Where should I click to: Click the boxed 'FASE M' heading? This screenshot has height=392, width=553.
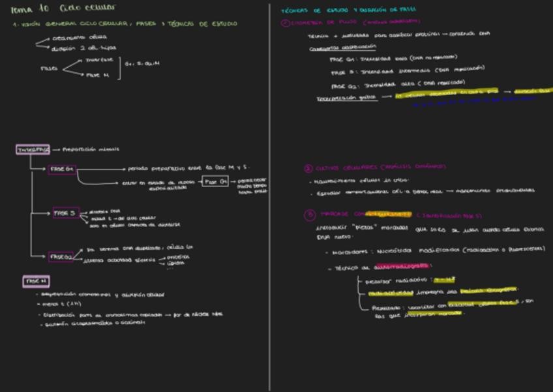coord(37,281)
